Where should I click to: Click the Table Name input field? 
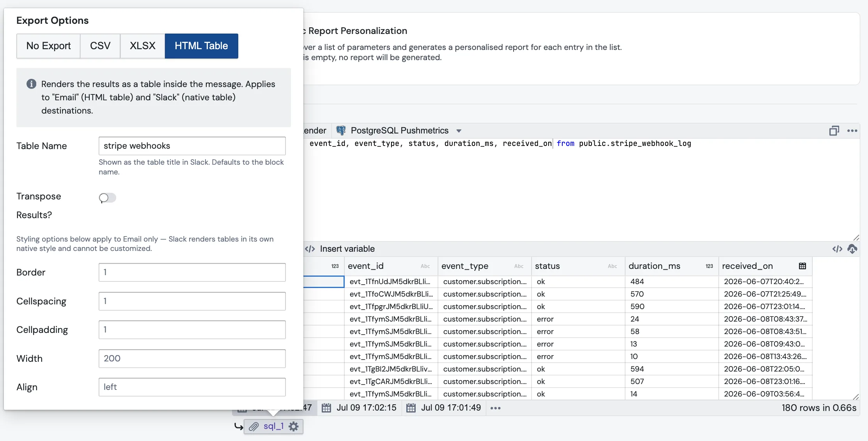(192, 146)
